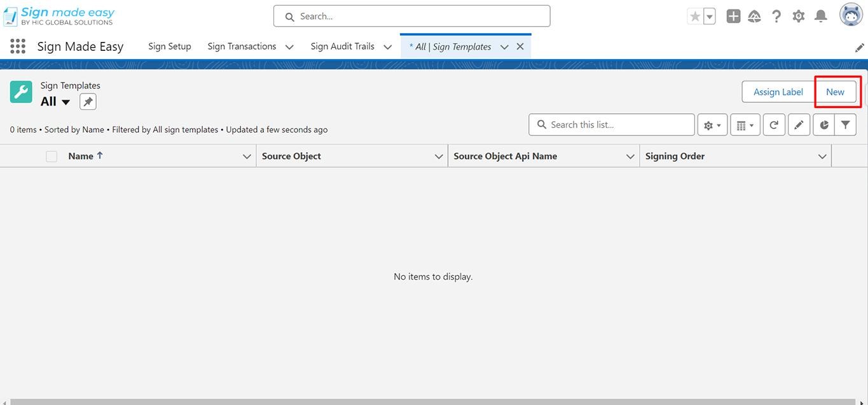Expand the Sign Audit Trails tab dropdown
868x405 pixels.
click(x=387, y=47)
